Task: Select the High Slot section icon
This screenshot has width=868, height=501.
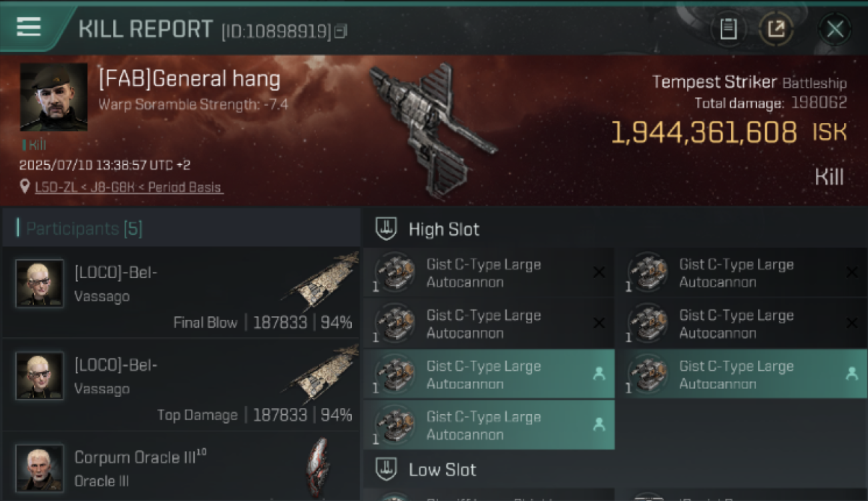Action: [387, 229]
